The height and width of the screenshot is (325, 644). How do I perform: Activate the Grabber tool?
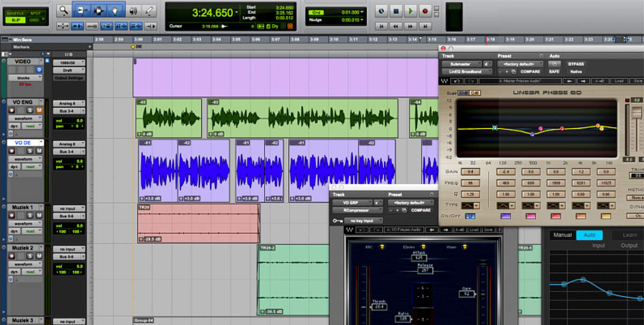pos(114,10)
